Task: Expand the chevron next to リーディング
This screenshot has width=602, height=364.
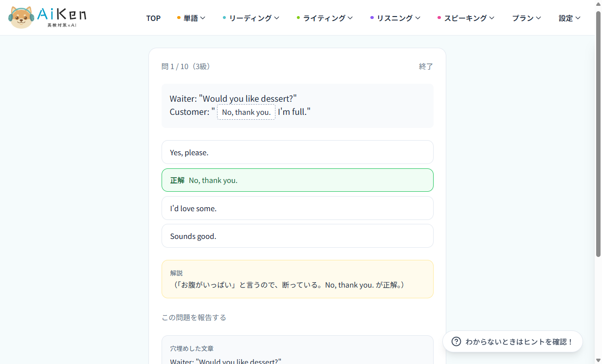Action: tap(276, 18)
